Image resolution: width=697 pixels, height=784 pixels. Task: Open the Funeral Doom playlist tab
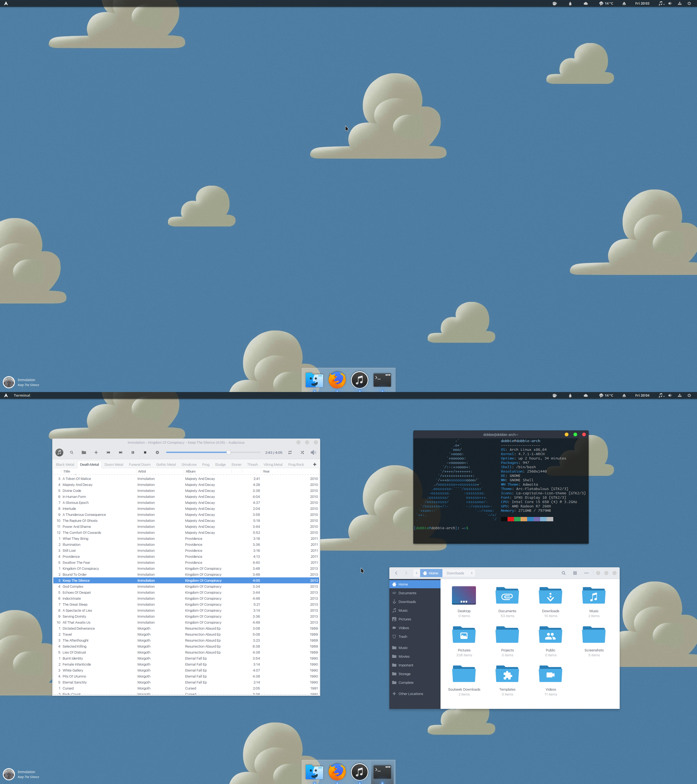coord(140,464)
